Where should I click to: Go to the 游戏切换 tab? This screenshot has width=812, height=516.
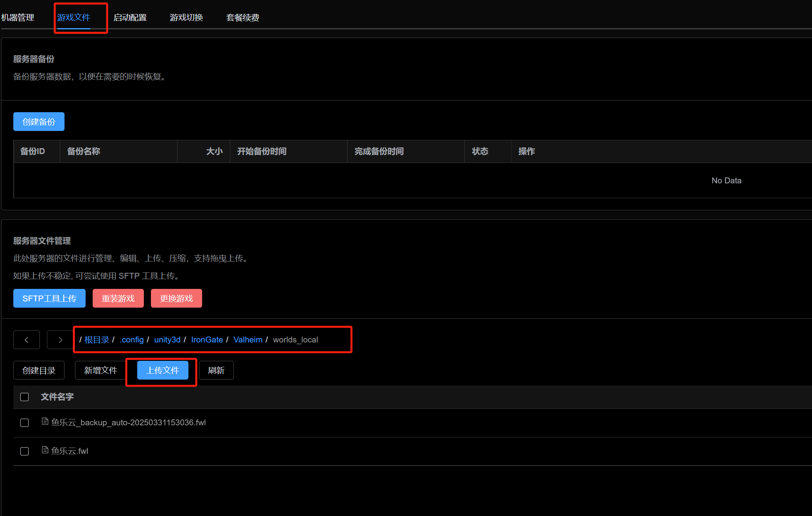tap(186, 18)
